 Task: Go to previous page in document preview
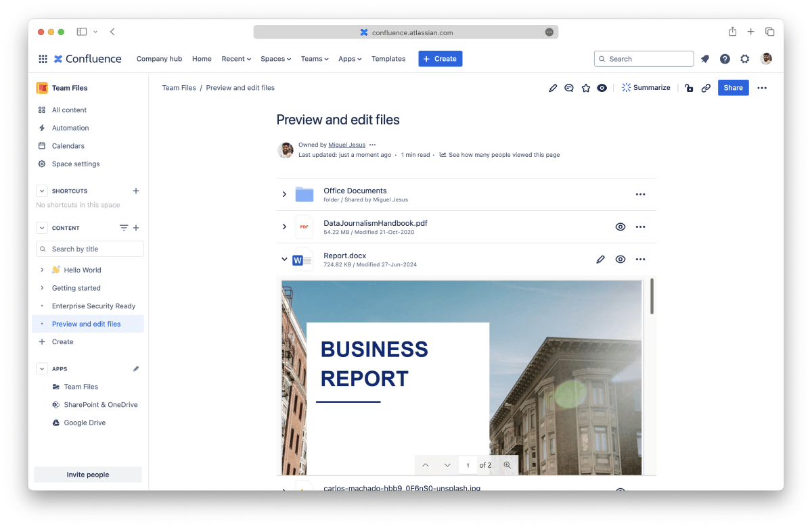(x=426, y=465)
